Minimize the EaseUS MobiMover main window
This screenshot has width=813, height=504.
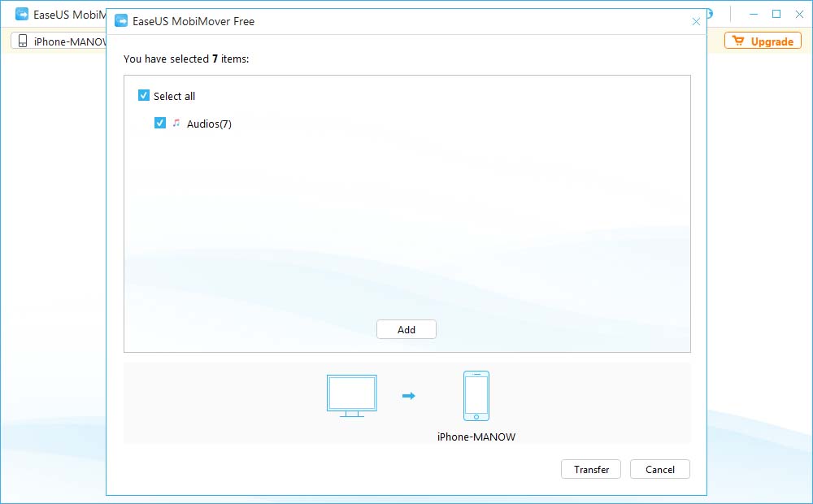754,14
